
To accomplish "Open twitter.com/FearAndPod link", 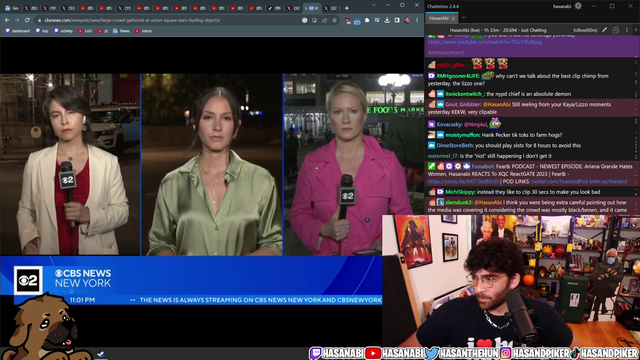I will (x=559, y=181).
